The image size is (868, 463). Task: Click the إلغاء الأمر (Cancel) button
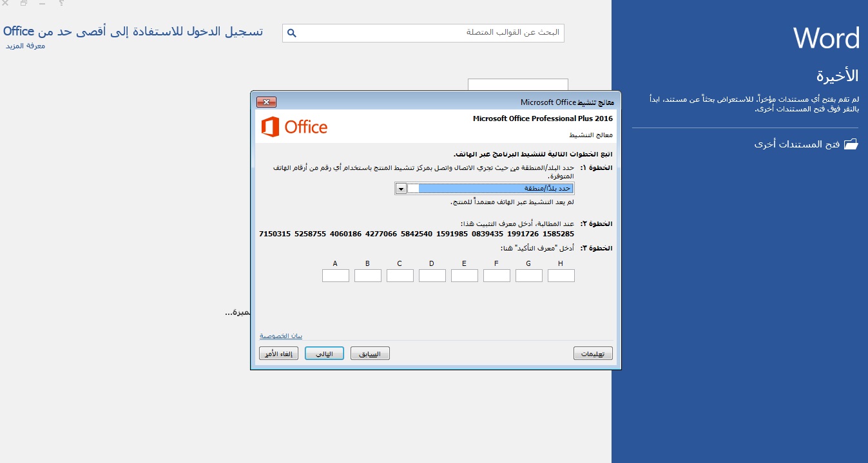pyautogui.click(x=278, y=354)
